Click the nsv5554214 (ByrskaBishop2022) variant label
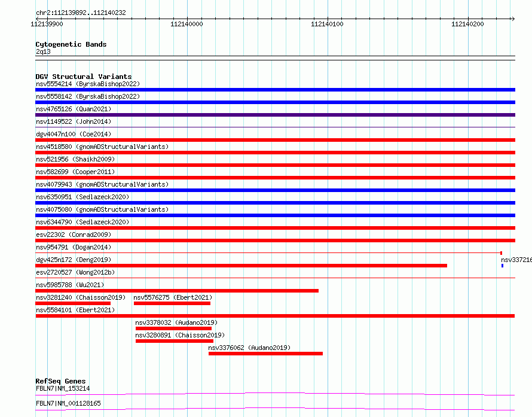 (87, 84)
